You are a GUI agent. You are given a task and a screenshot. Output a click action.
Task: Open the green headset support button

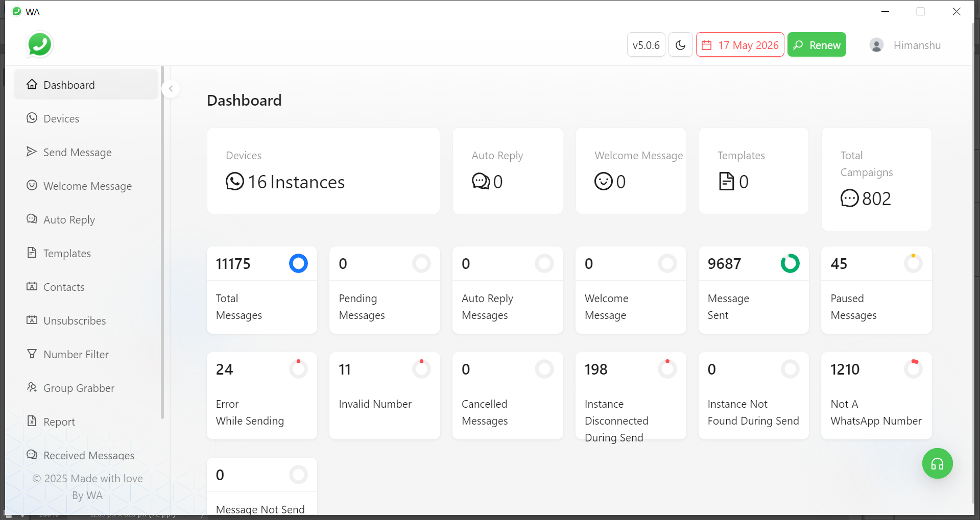tap(937, 463)
